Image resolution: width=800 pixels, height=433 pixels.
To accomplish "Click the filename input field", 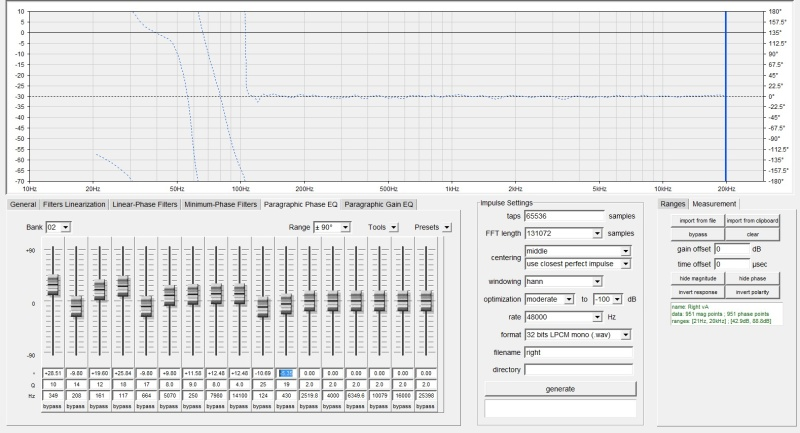I will (579, 351).
